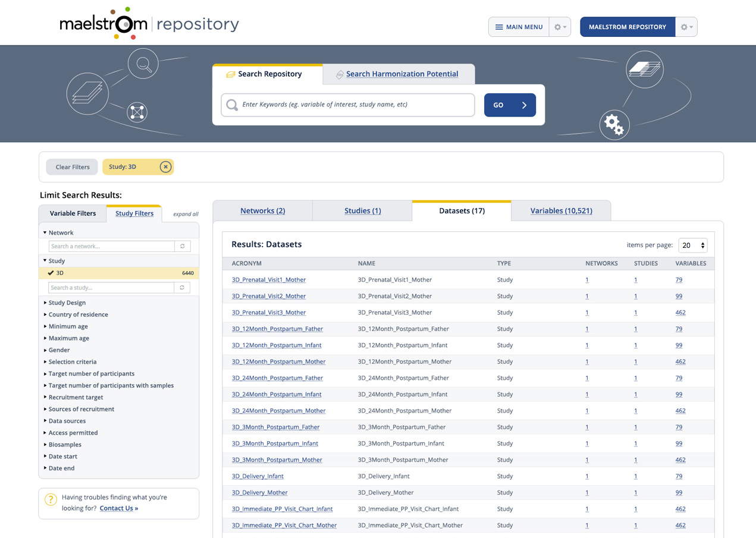Collapse the Network filter section
This screenshot has width=756, height=538.
[x=45, y=232]
